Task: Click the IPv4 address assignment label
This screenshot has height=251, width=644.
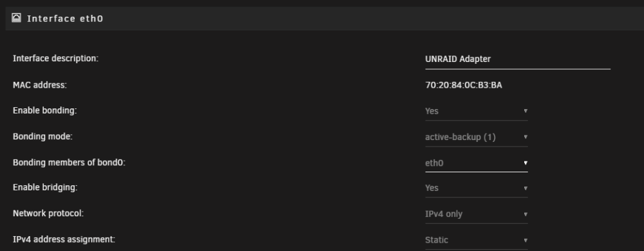Action: (64, 239)
